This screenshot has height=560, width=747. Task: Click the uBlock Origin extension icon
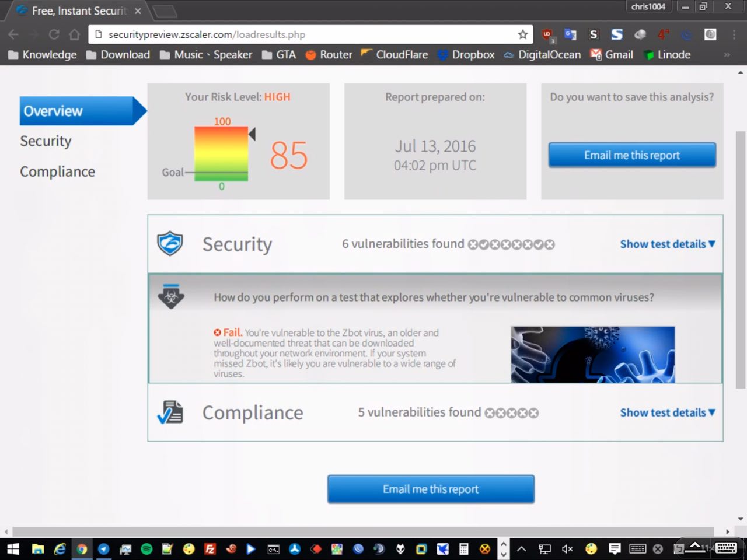[547, 35]
